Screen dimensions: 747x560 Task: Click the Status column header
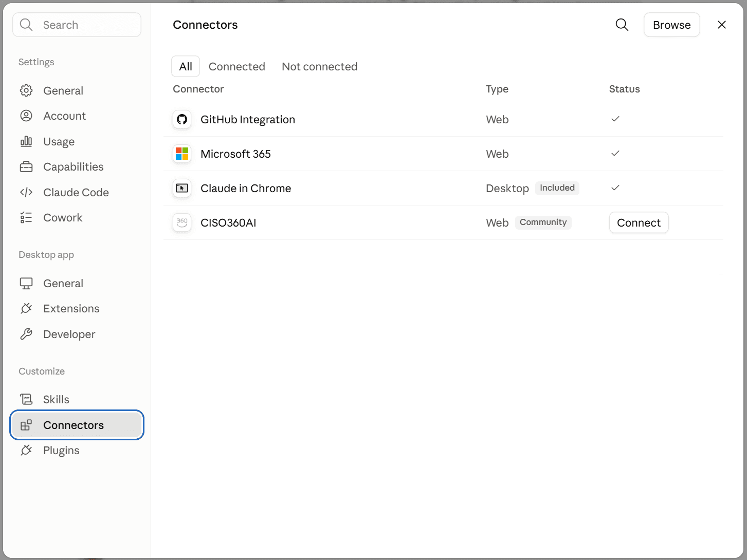pos(625,89)
